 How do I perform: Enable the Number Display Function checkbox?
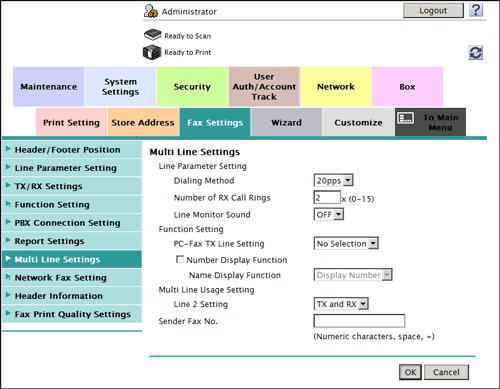click(180, 259)
